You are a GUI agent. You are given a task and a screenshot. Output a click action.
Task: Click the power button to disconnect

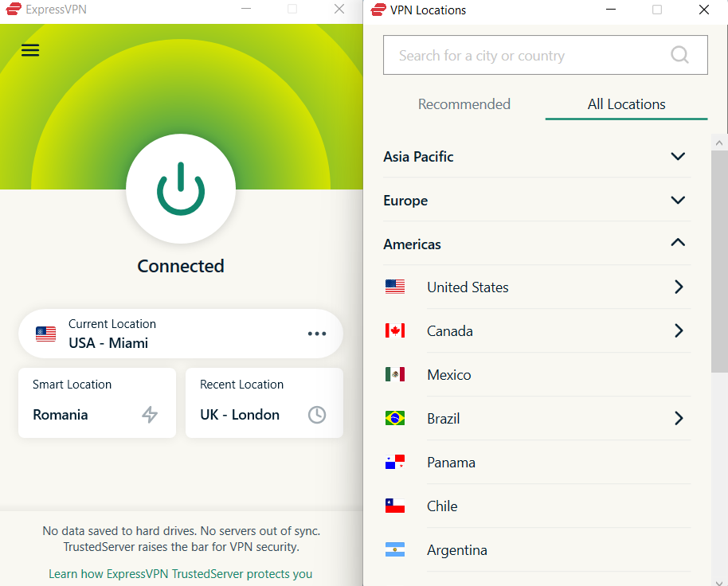(180, 189)
